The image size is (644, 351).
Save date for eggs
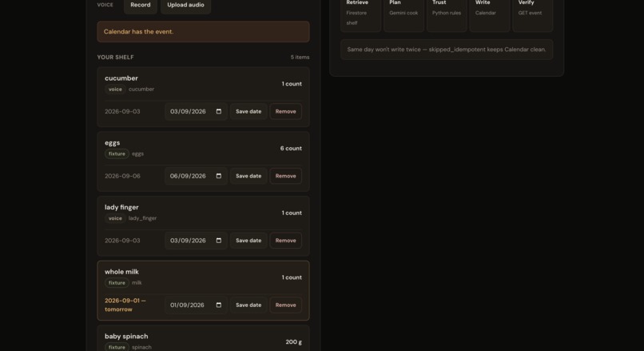(x=248, y=176)
